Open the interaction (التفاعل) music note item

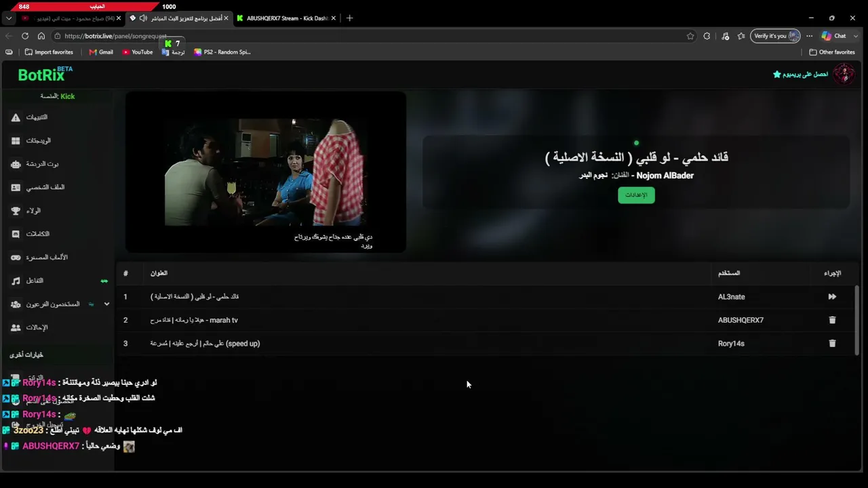click(28, 281)
